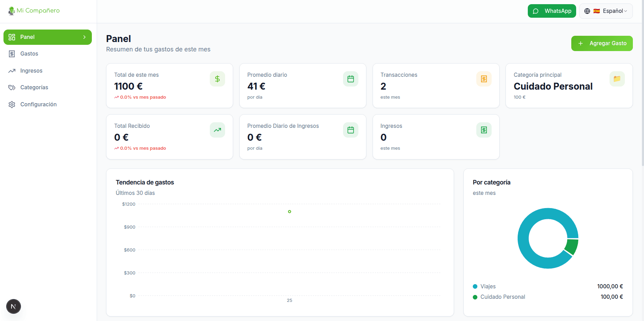The image size is (644, 321).
Task: Click the teal Viajes segment in donut chart
Action: tap(524, 240)
